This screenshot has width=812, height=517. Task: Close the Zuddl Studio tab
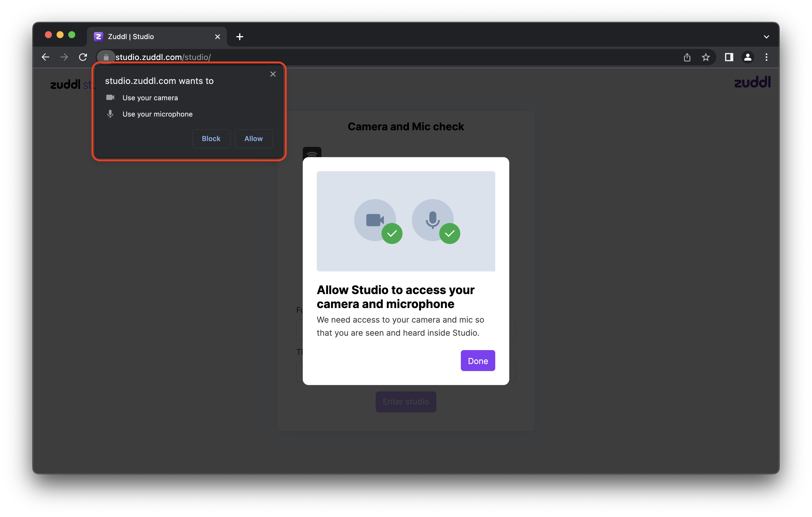click(x=218, y=37)
